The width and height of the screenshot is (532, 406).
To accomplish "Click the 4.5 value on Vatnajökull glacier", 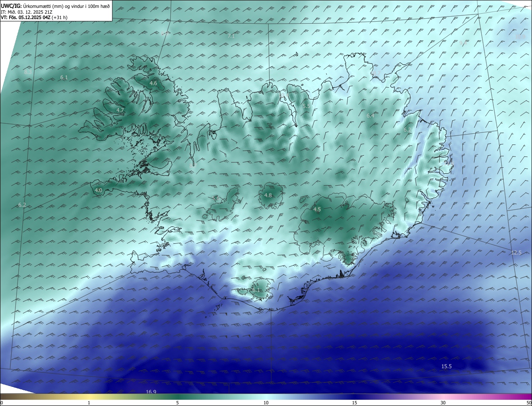I will [317, 210].
